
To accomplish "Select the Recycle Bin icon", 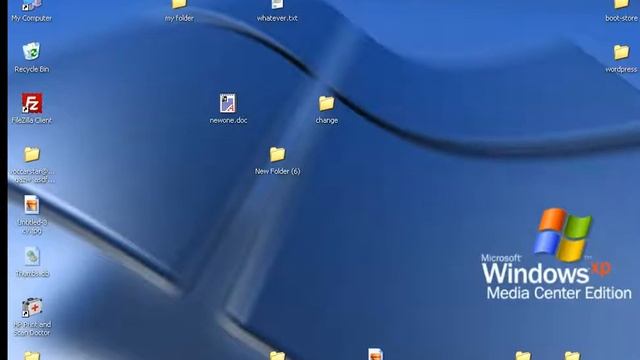I will tap(31, 52).
